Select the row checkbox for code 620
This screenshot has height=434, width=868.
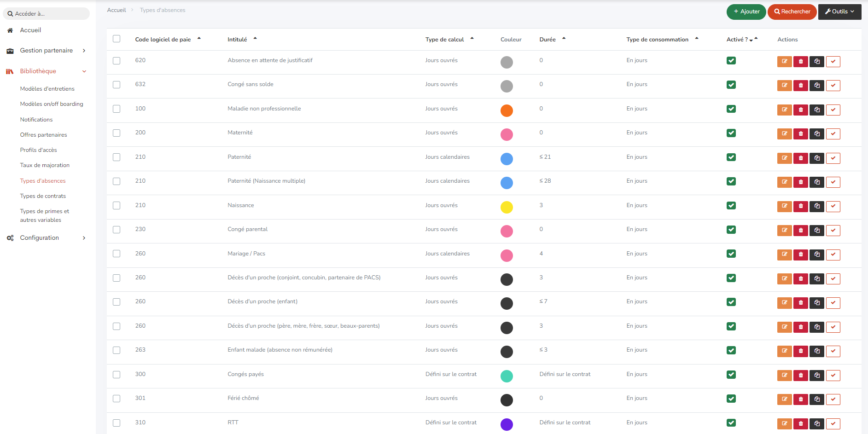point(117,61)
